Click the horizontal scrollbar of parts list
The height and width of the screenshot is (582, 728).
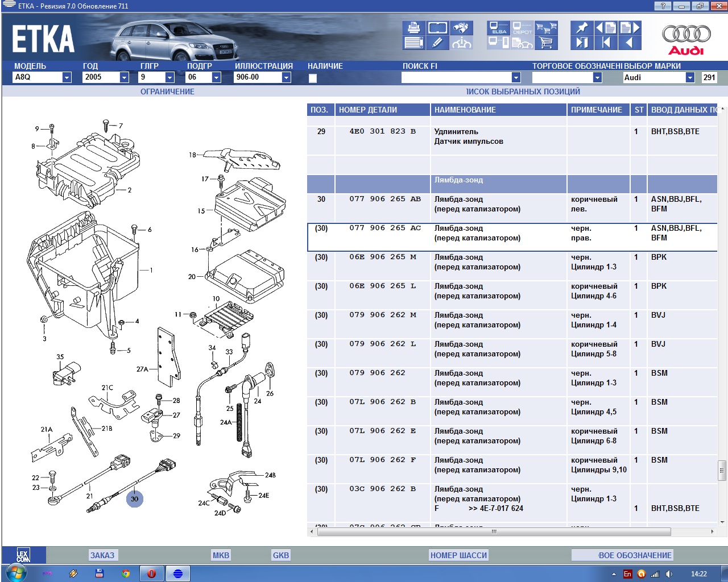494,531
